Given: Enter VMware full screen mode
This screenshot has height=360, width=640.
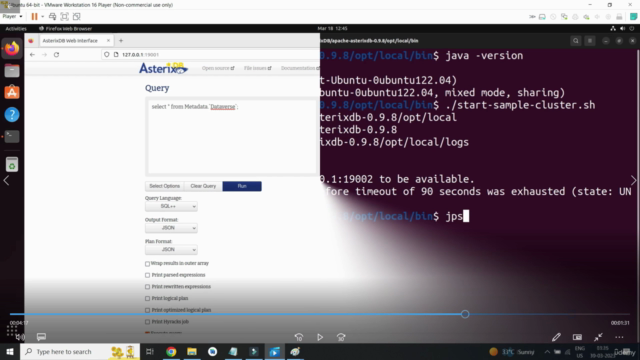Looking at the screenshot, I should (64, 16).
